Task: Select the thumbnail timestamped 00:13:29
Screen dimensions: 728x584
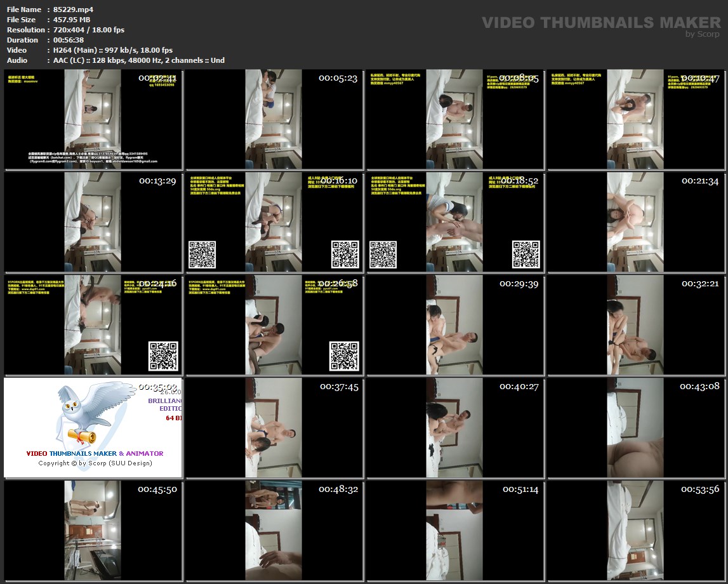Action: [x=93, y=222]
